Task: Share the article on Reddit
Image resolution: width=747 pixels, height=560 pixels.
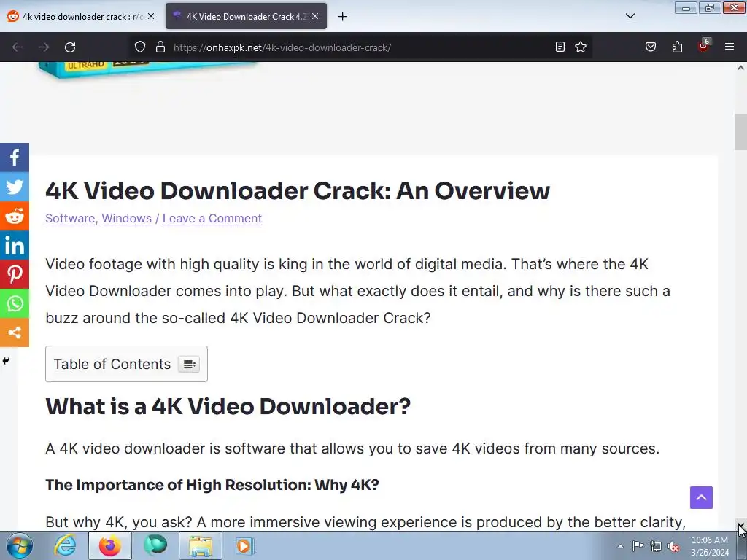Action: click(x=15, y=216)
